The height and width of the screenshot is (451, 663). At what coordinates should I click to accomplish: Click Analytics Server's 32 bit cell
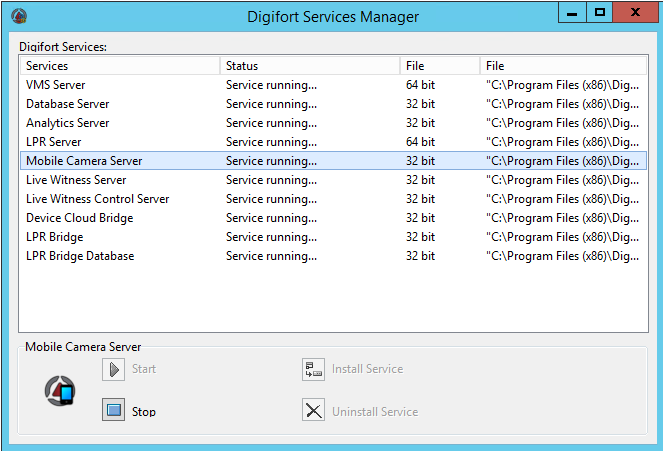pyautogui.click(x=420, y=123)
